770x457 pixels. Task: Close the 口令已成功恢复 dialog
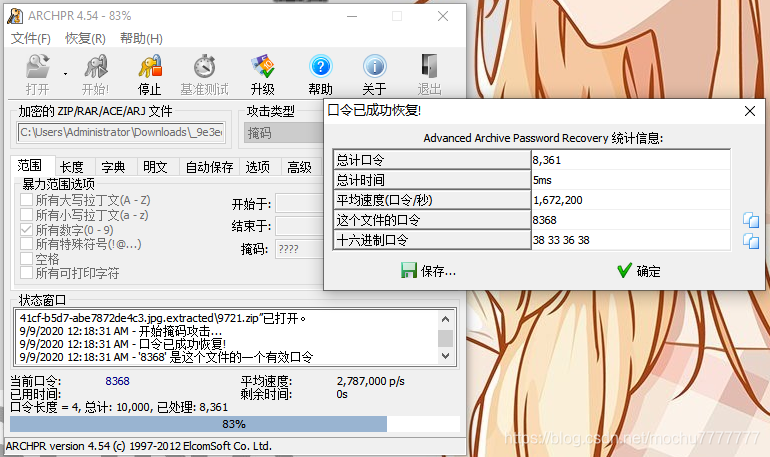pos(750,111)
